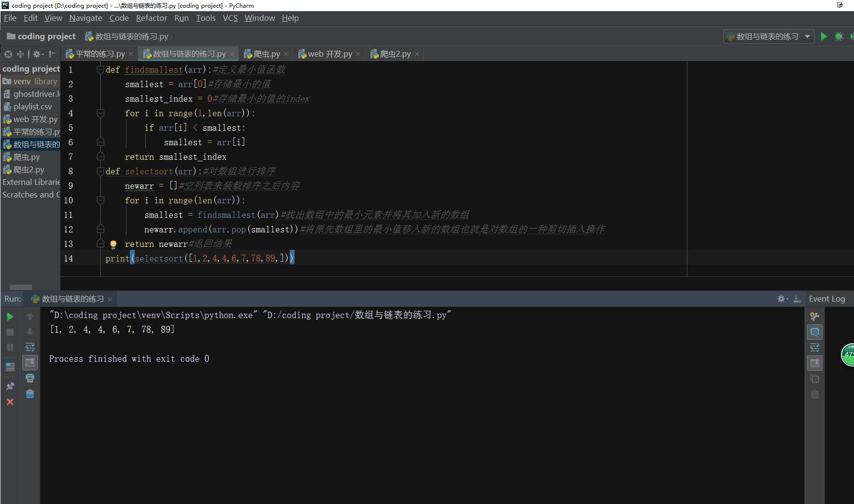Open the Refactor menu
The image size is (854, 504).
(151, 18)
